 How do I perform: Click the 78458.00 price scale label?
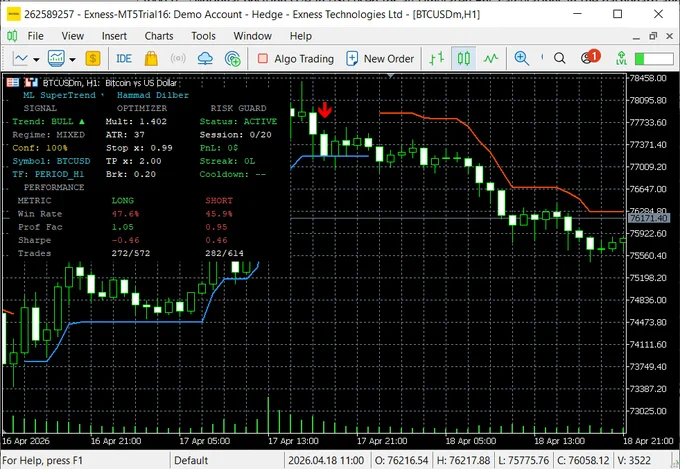click(x=648, y=79)
